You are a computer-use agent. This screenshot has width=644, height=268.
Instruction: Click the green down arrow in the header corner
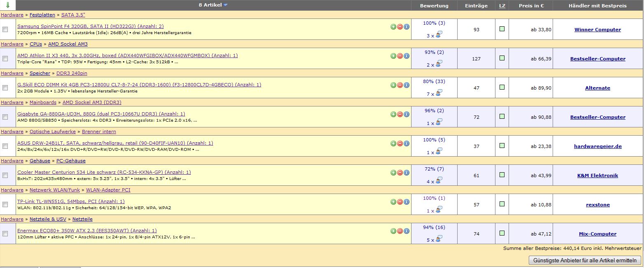coord(8,5)
